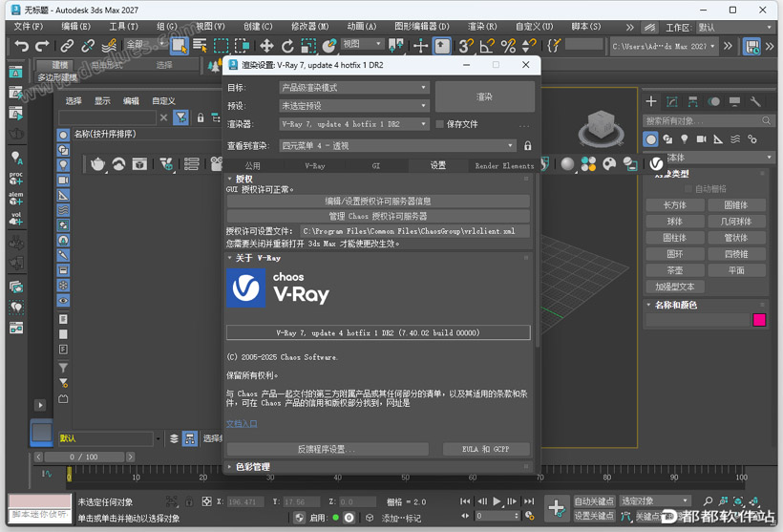Image resolution: width=783 pixels, height=532 pixels.
Task: Click the Feedback program settings button
Action: coord(328,449)
